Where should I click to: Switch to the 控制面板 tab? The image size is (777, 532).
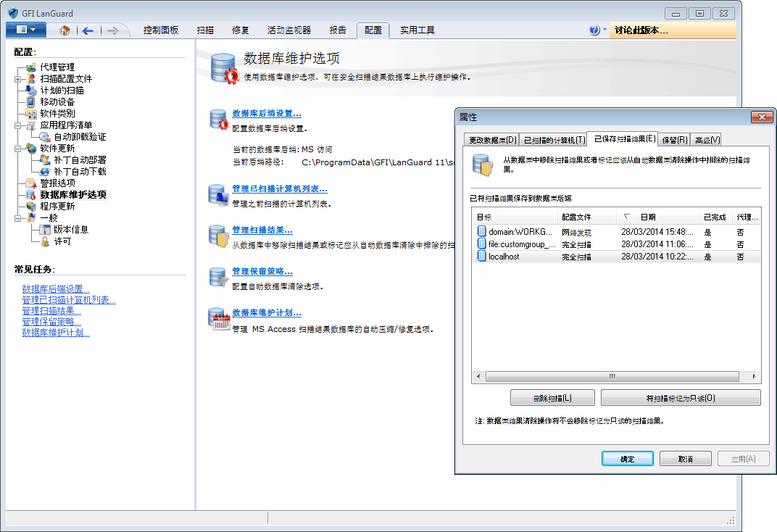(x=161, y=30)
